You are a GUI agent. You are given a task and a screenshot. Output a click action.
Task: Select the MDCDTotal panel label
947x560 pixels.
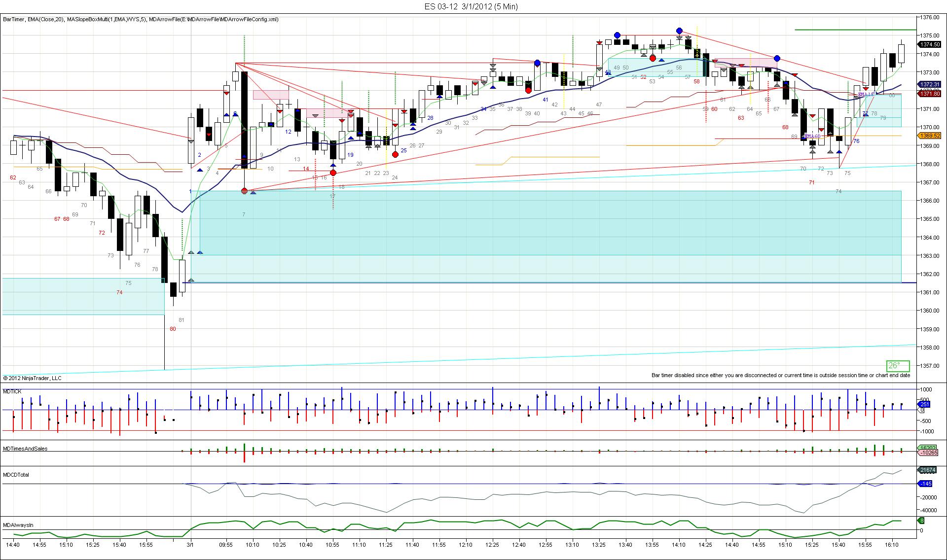tap(16, 475)
